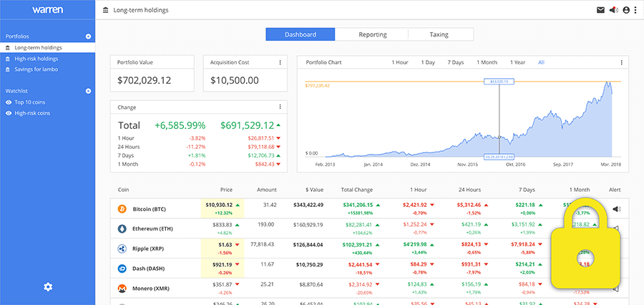
Task: Select Long-term holdings portfolio in sidebar
Action: click(x=48, y=48)
